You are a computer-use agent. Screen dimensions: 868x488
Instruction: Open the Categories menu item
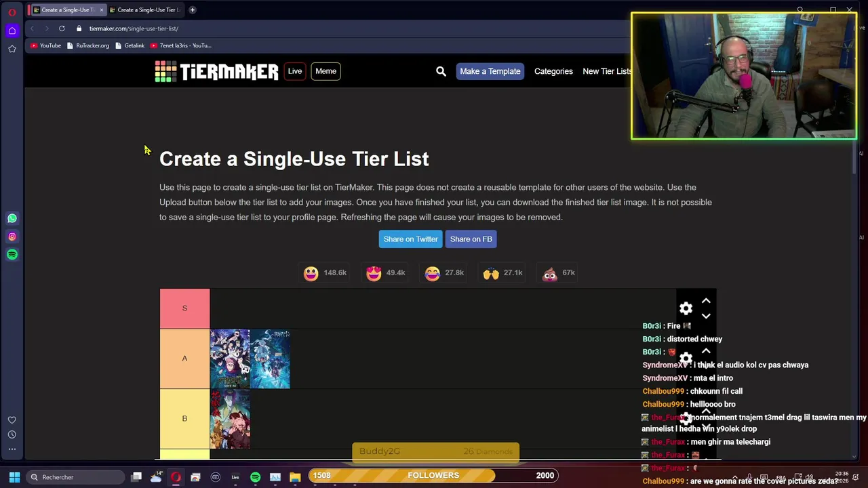click(553, 71)
